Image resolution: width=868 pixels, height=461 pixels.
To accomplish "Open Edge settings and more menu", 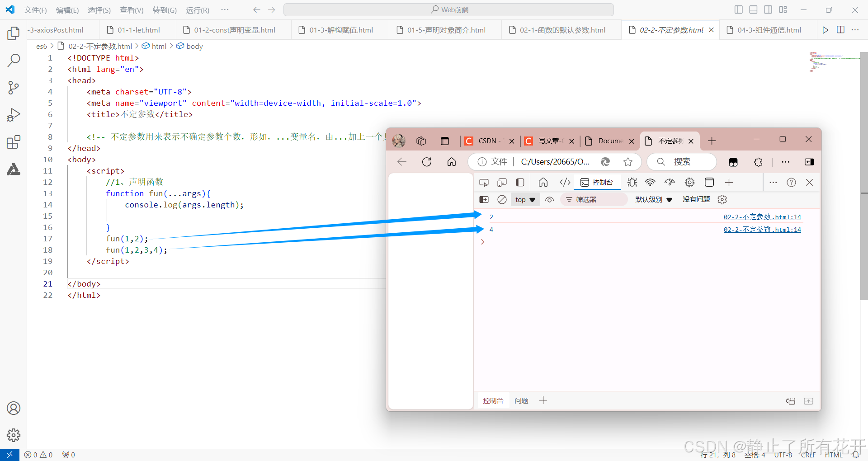I will click(x=786, y=162).
